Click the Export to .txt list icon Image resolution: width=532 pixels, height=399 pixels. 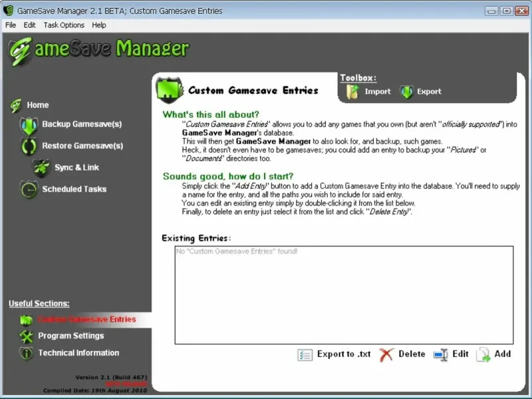coord(305,355)
